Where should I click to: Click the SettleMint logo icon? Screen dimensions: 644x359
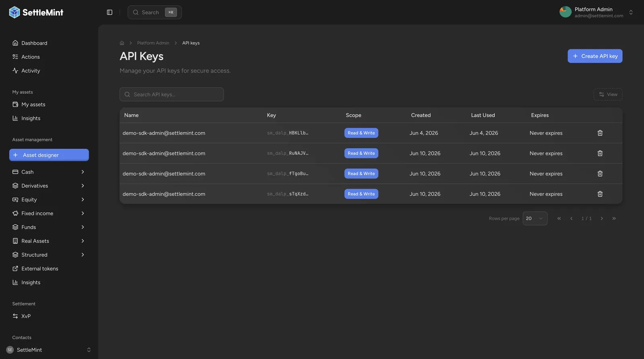(x=14, y=12)
